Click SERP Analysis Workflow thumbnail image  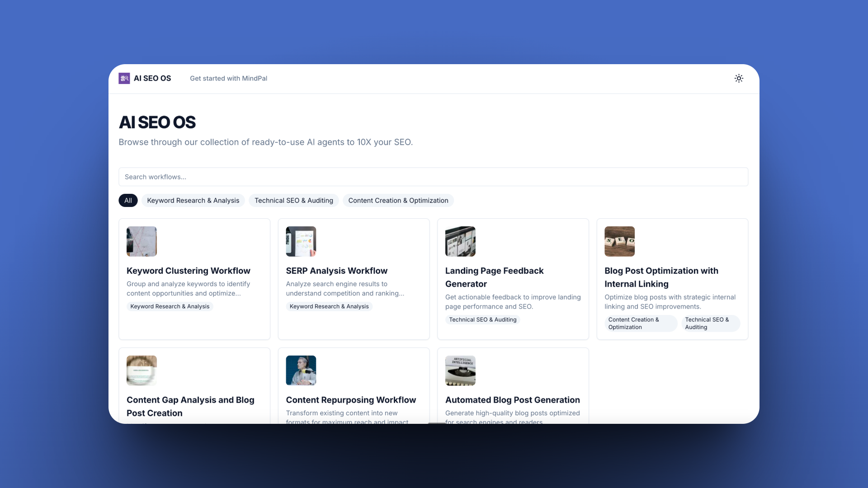pos(301,241)
